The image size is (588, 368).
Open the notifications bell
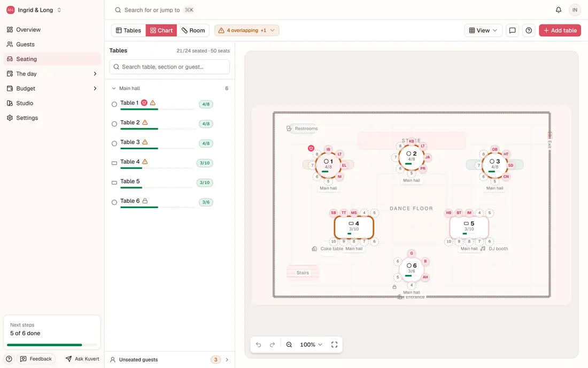click(559, 10)
